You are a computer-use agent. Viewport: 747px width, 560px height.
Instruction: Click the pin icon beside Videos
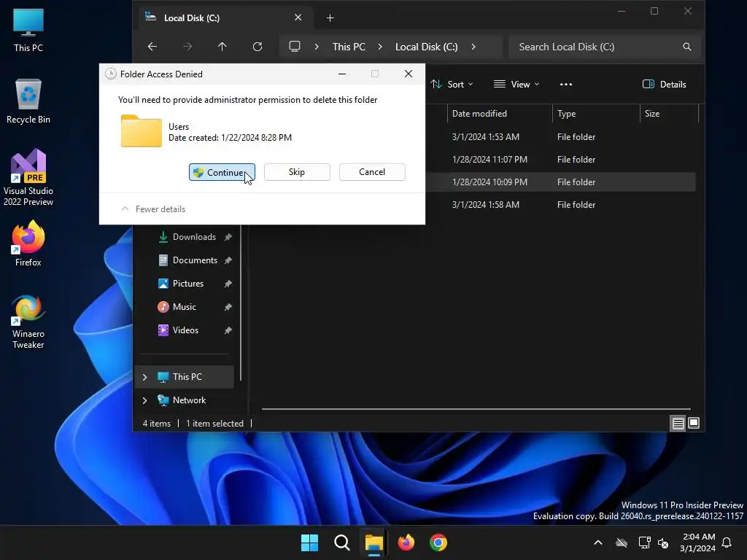[x=228, y=330]
